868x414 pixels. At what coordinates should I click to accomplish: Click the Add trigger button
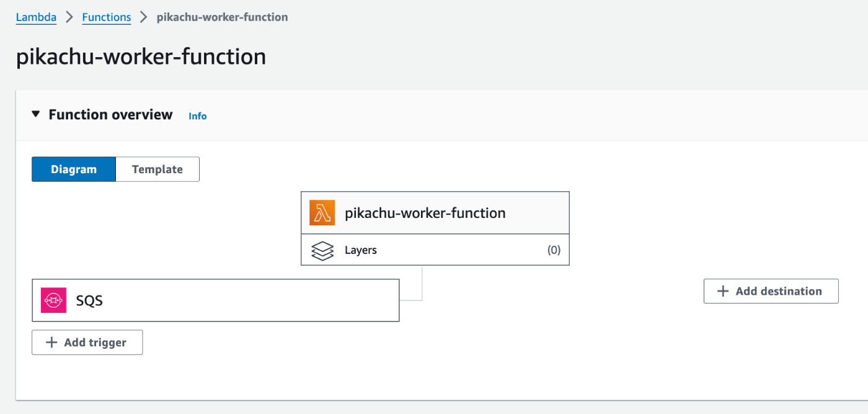coord(87,342)
